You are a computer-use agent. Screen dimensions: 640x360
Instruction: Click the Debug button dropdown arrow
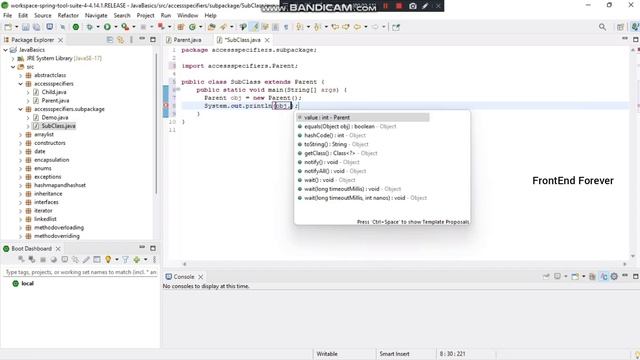tap(98, 27)
